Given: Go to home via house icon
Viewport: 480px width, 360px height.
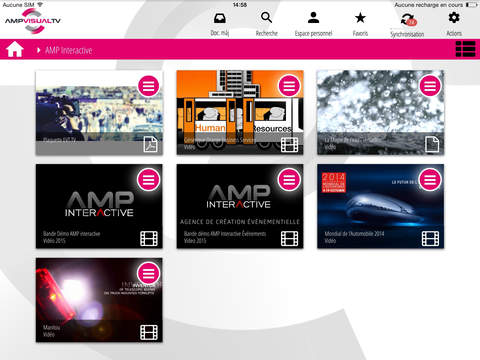Looking at the screenshot, I should click(x=15, y=50).
